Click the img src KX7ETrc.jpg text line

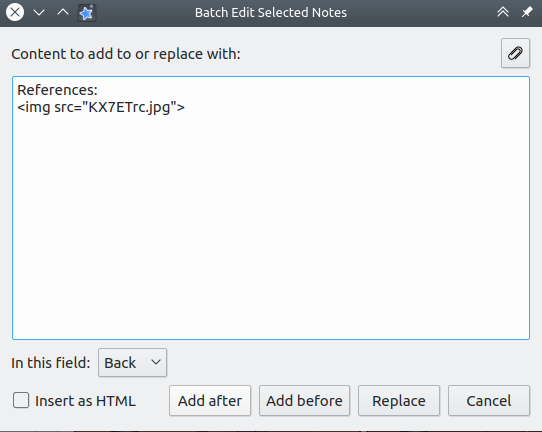coord(101,107)
